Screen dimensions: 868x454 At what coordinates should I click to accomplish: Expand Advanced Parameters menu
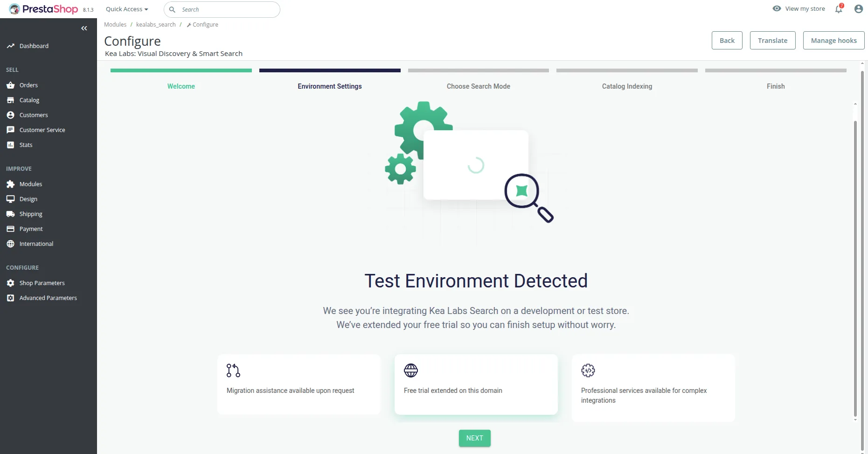pyautogui.click(x=48, y=298)
